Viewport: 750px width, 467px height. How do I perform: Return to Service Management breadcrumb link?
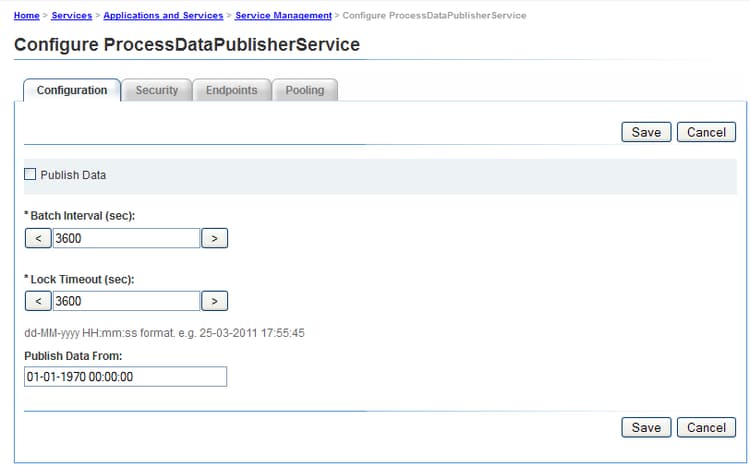click(x=283, y=15)
